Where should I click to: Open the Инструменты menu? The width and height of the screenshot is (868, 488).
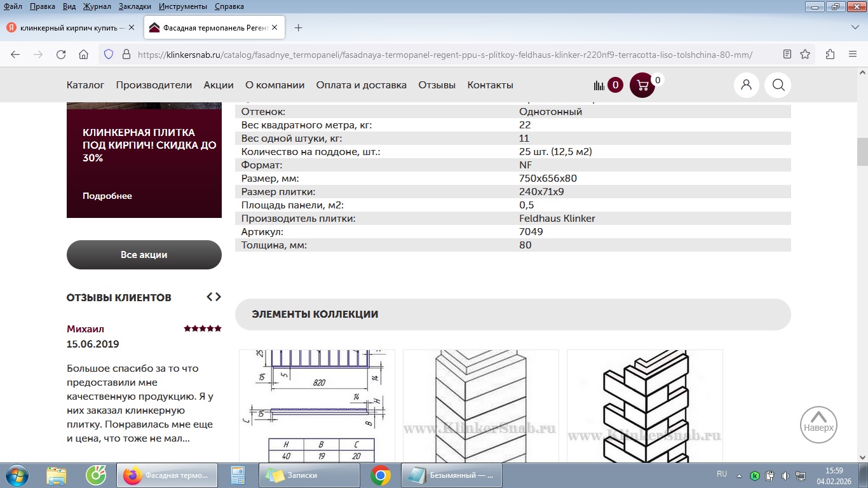(x=183, y=6)
